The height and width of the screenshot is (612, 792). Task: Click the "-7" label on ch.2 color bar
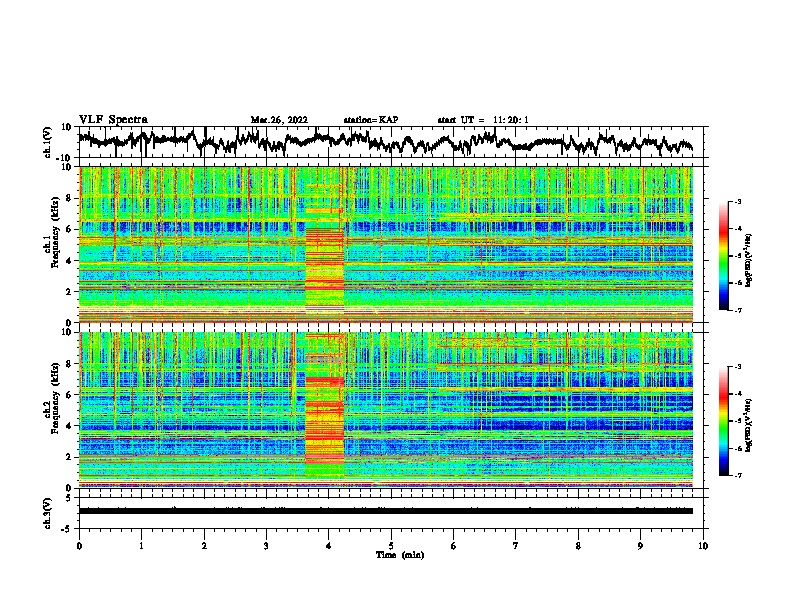(x=737, y=475)
